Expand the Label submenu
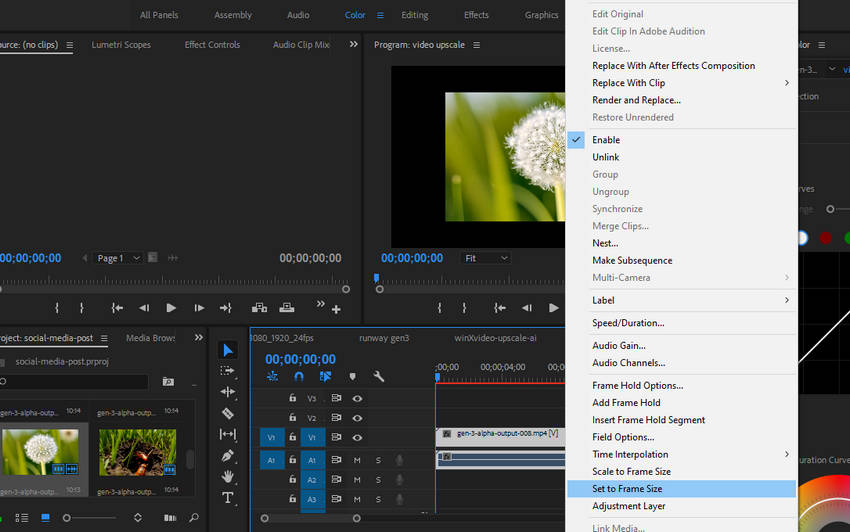Screen dimensions: 850x532 coord(787,300)
